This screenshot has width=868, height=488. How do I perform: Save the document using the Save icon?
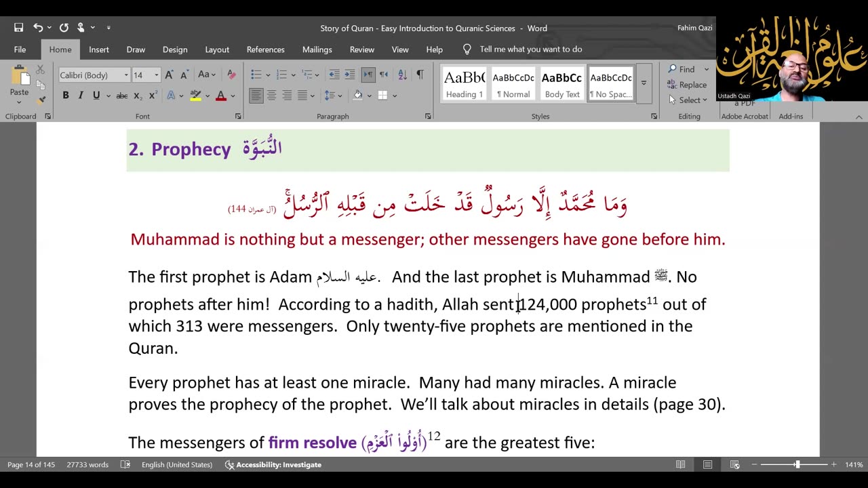pos(18,28)
